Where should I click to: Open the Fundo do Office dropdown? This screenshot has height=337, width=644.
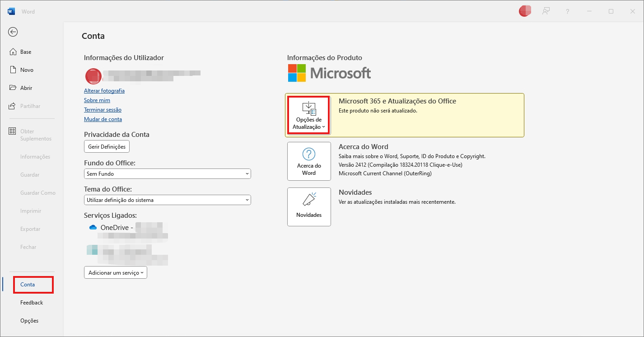tap(168, 173)
